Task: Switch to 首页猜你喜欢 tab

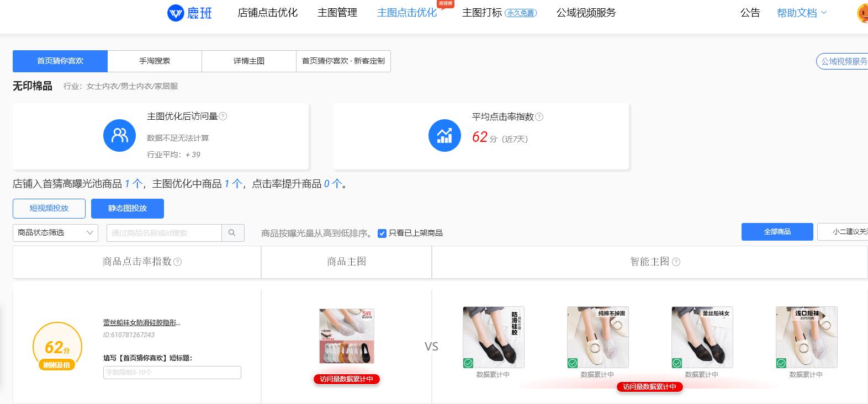Action: click(x=60, y=61)
